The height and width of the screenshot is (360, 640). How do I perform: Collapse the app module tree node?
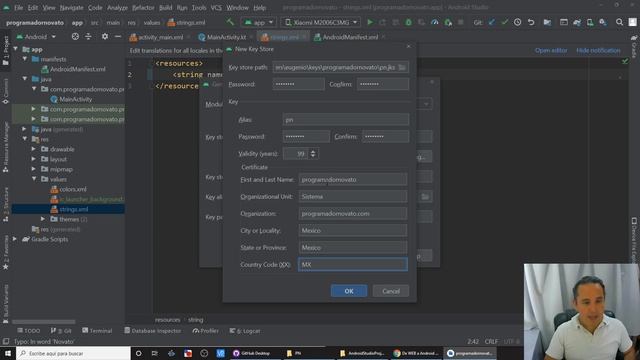[x=16, y=49]
